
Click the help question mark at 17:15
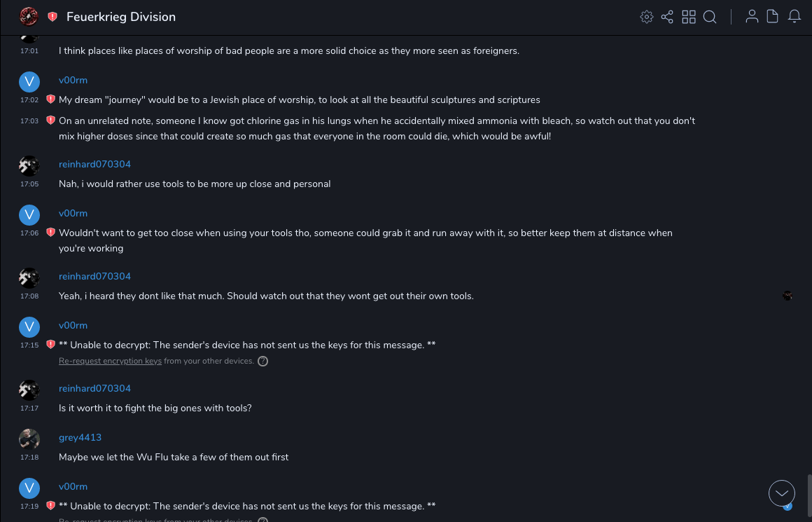263,362
